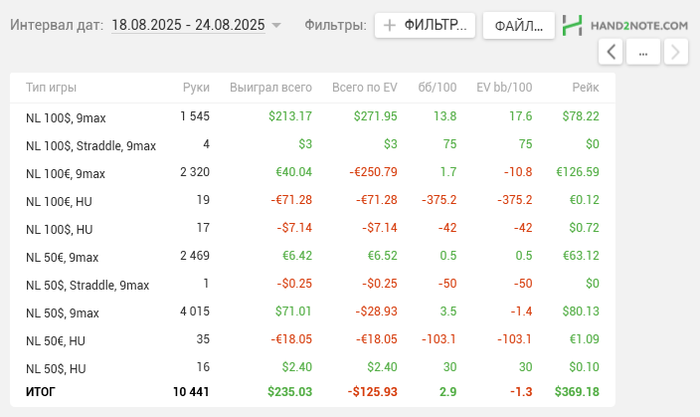This screenshot has width=700, height=417.
Task: Sort by Выиграл всего column header
Action: pos(270,88)
